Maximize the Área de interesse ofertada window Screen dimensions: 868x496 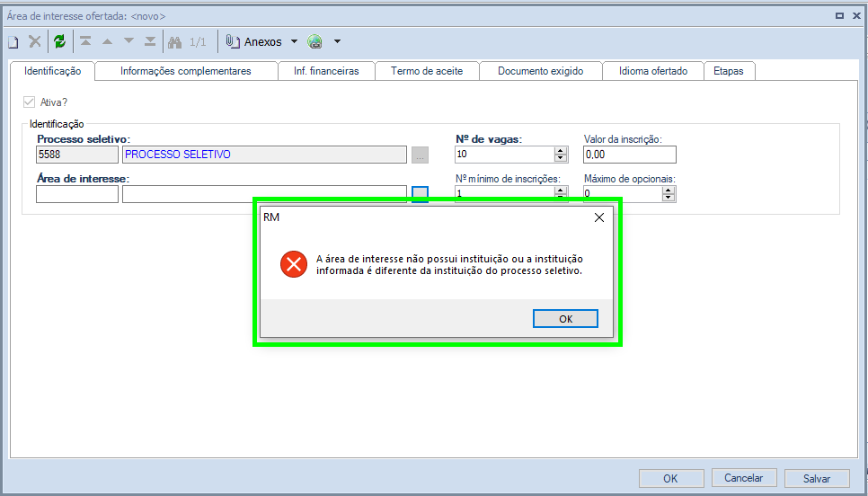coord(840,16)
